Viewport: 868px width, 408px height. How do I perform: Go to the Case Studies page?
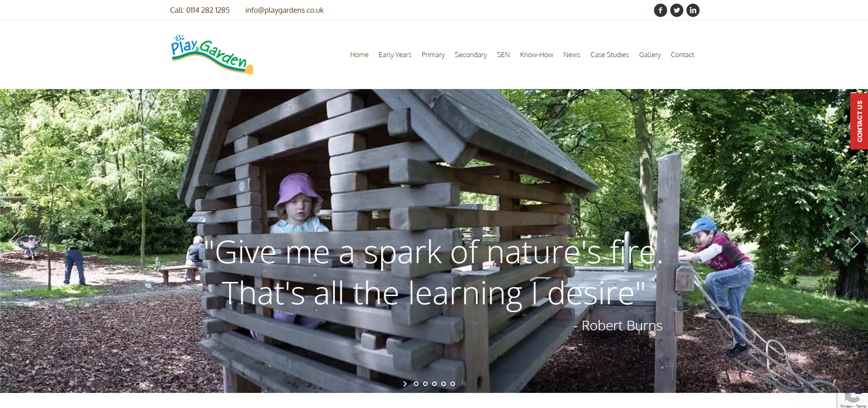pyautogui.click(x=609, y=55)
